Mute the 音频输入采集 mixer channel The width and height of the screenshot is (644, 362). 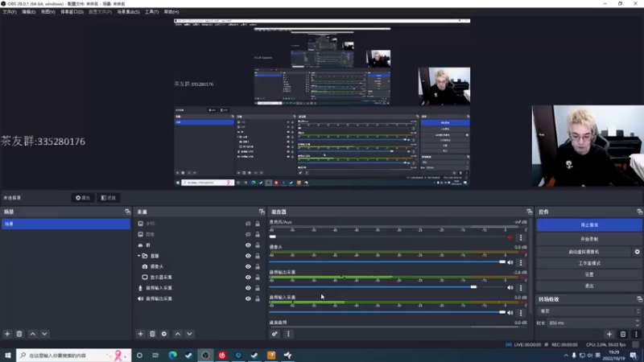510,312
